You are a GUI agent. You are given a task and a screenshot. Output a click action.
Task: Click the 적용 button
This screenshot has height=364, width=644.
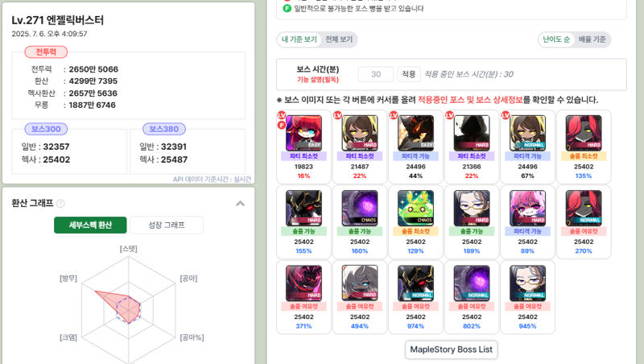click(x=409, y=74)
